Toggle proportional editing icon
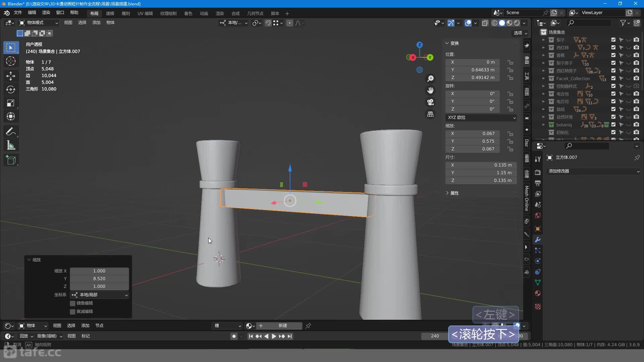The width and height of the screenshot is (644, 362). pos(289,23)
